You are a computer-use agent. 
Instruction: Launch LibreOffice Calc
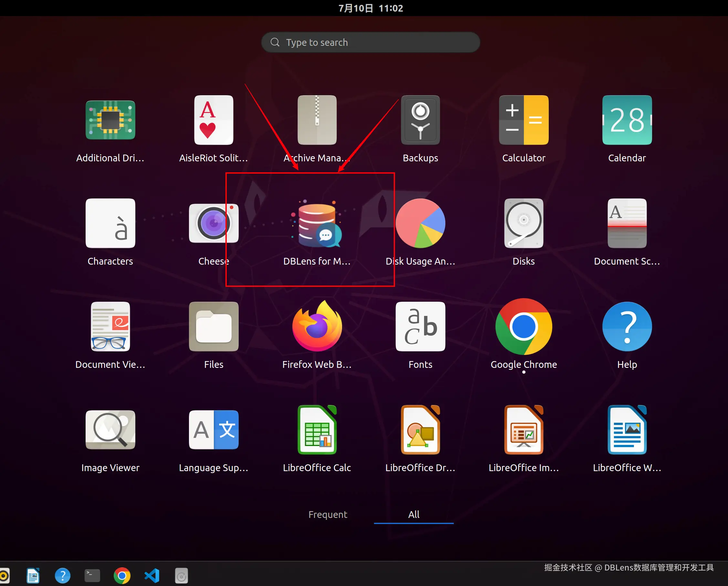[x=317, y=430]
